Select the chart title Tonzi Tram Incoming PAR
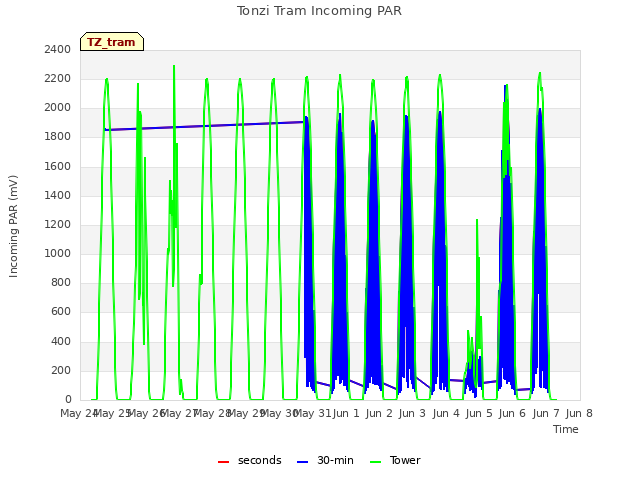The image size is (640, 480). tap(319, 11)
